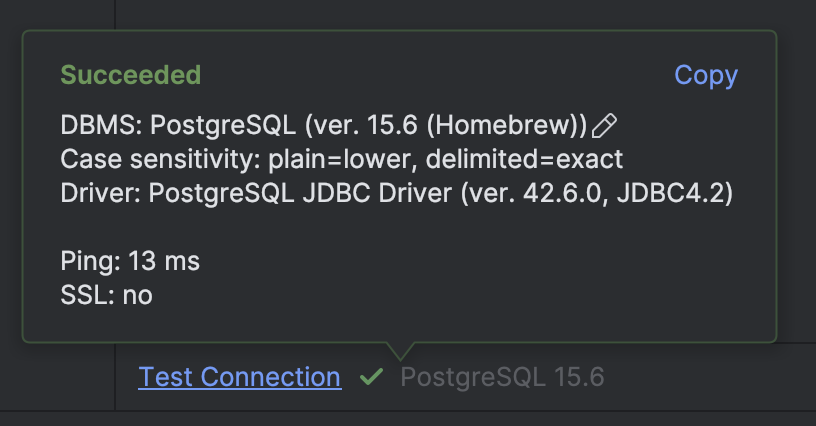Click the Driver: PostgreSQL JDBC Driver line
The width and height of the screenshot is (816, 426).
point(397,193)
